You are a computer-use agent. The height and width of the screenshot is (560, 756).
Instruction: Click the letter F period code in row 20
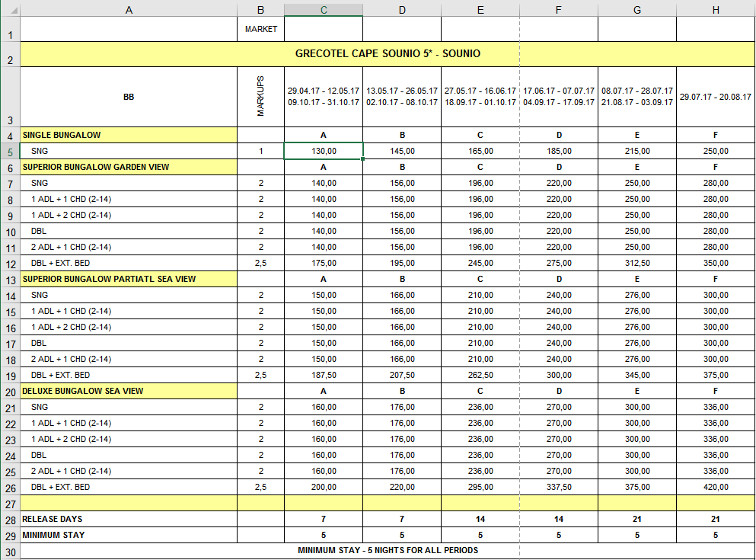pos(716,391)
